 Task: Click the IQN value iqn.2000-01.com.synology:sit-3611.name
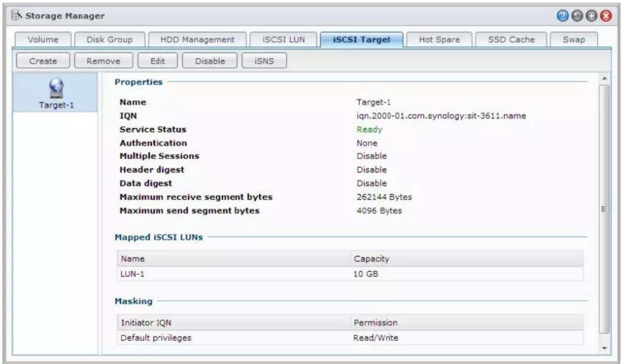tap(441, 115)
